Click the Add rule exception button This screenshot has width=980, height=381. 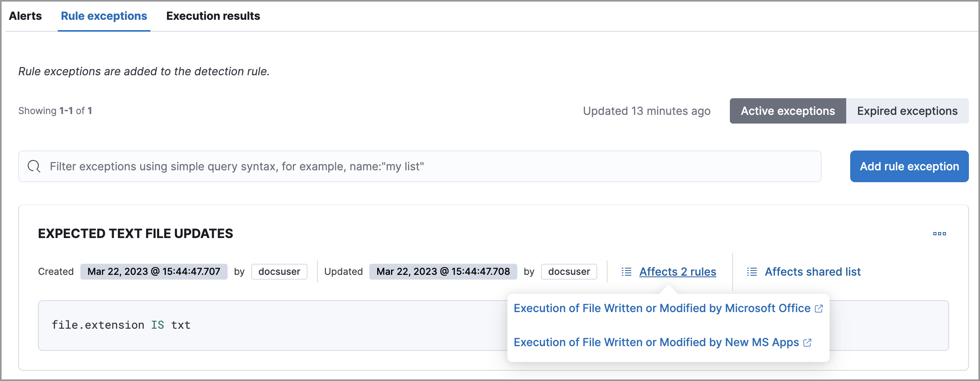(909, 166)
